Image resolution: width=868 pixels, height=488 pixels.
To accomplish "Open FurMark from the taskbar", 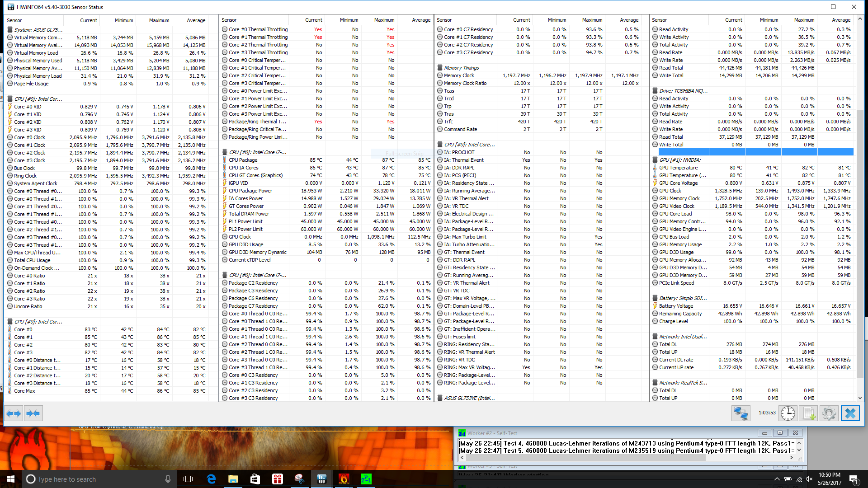I will [344, 479].
